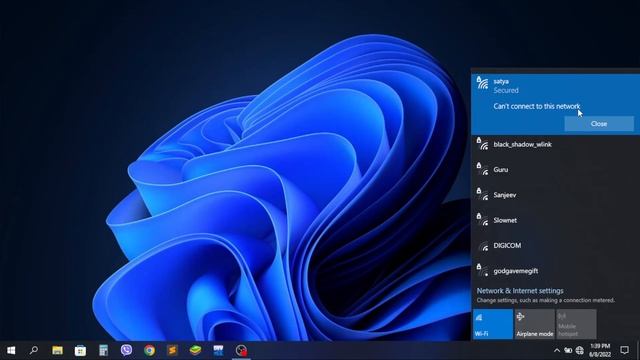Open BlueStacks from taskbar
Viewport: 640px width, 360px height.
coord(196,350)
